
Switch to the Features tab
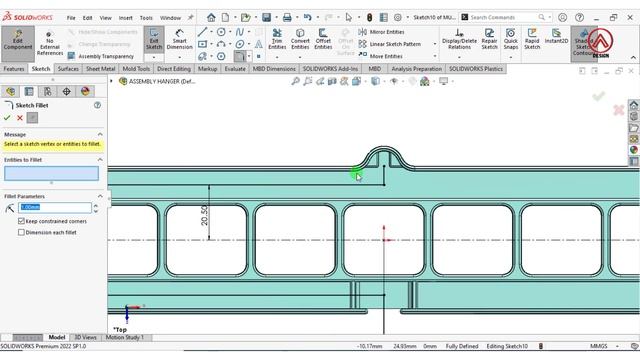click(x=14, y=69)
